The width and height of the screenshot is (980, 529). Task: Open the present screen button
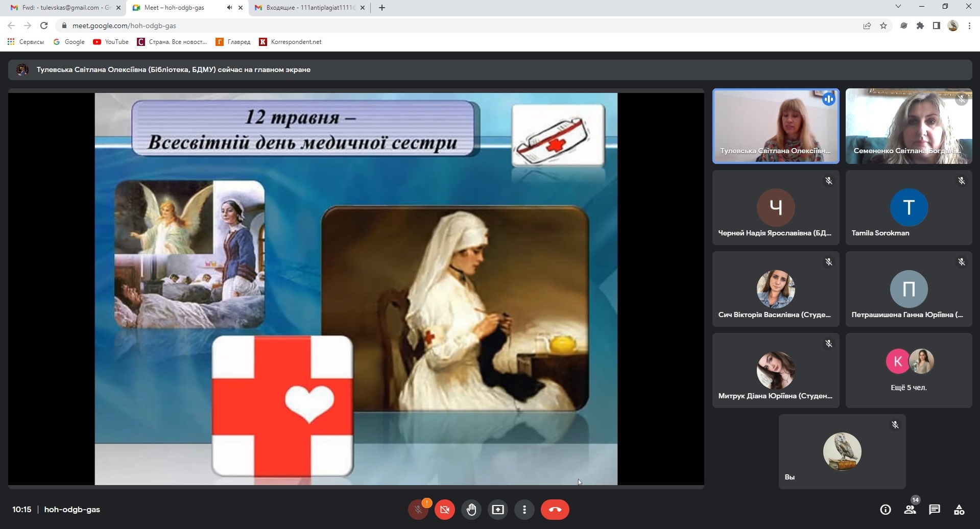(x=498, y=510)
